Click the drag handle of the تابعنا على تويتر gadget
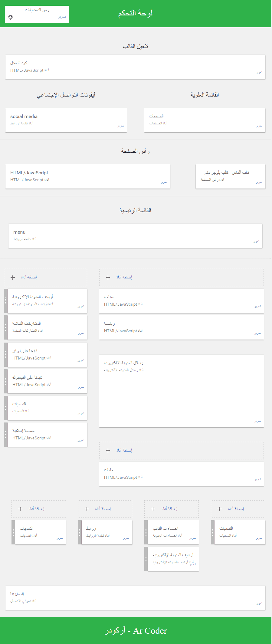Image resolution: width=272 pixels, height=644 pixels. point(6,355)
